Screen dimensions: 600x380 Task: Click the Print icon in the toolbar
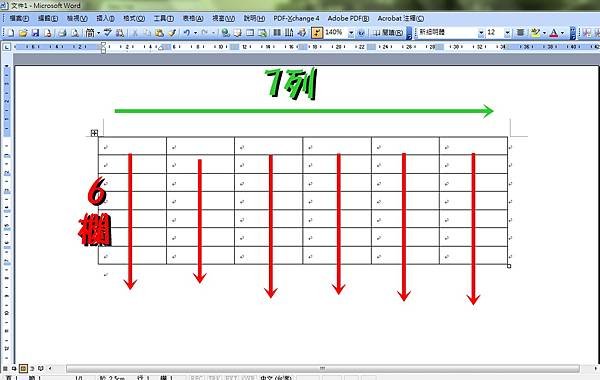click(62, 33)
